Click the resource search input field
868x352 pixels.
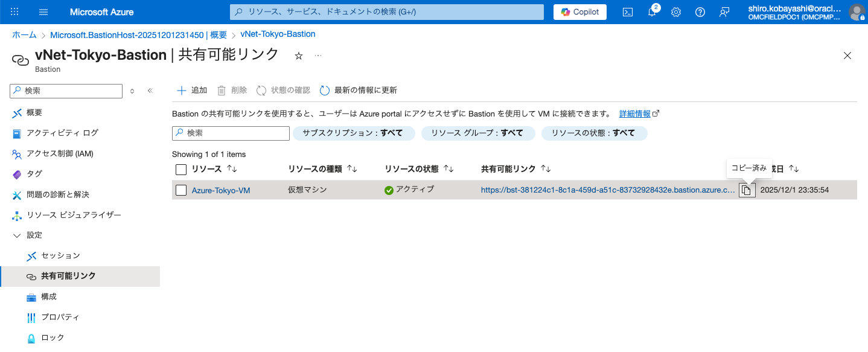coord(230,133)
